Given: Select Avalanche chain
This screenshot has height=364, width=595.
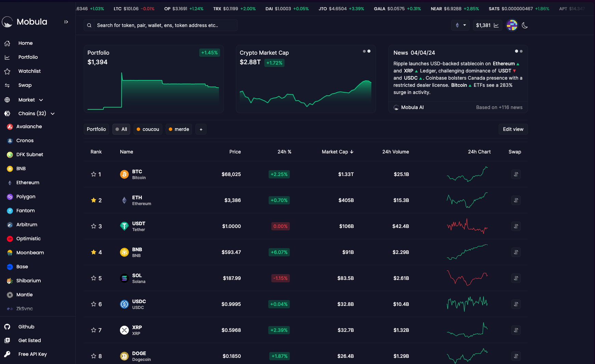Looking at the screenshot, I should click(x=29, y=126).
